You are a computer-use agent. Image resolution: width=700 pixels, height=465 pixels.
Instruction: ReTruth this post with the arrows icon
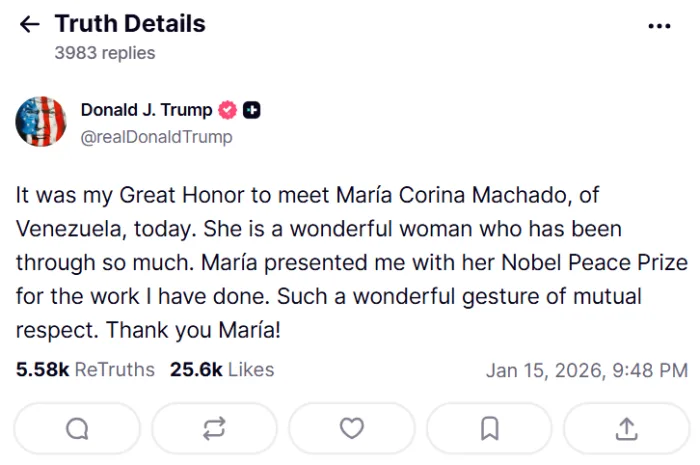(214, 429)
